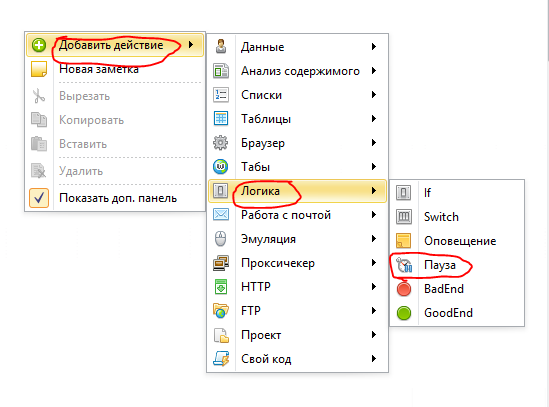The height and width of the screenshot is (407, 549).
Task: Click the FTP folder globe icon
Action: point(221,311)
